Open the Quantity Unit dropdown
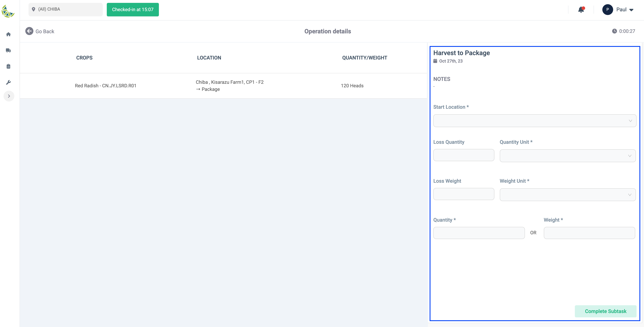Viewport: 644px width, 327px height. [x=567, y=156]
